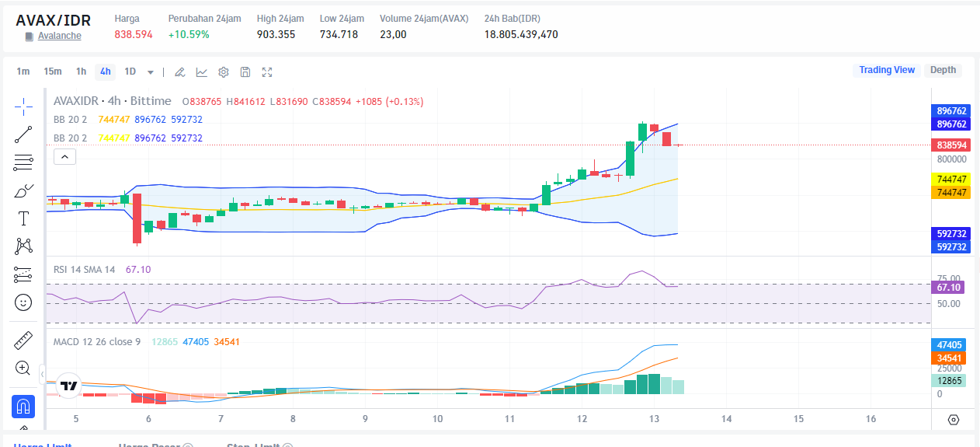The image size is (980, 447).
Task: Open chart settings gear in top toolbar
Action: click(223, 72)
